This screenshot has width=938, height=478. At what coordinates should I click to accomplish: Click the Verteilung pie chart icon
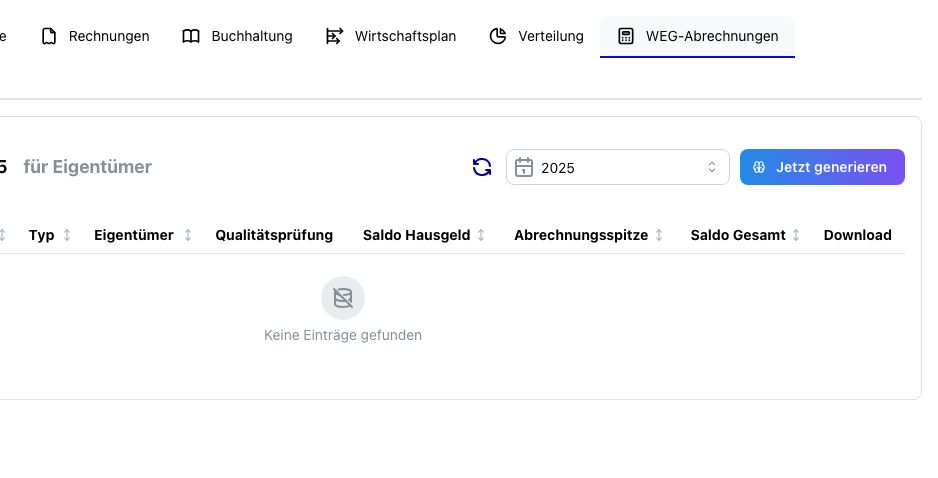pyautogui.click(x=498, y=36)
